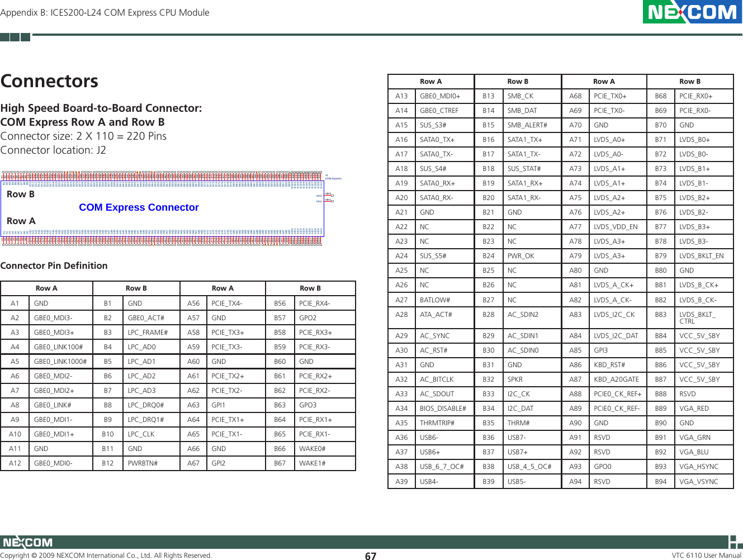
Task: Click the 'BIOS_DISABLE#' cell
Action: 444,408
